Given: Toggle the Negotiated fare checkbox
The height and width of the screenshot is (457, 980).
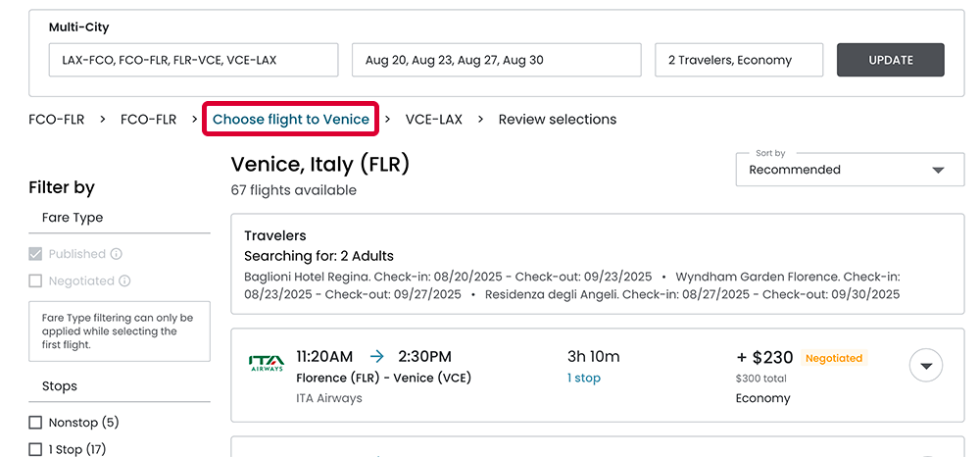Looking at the screenshot, I should pos(36,280).
